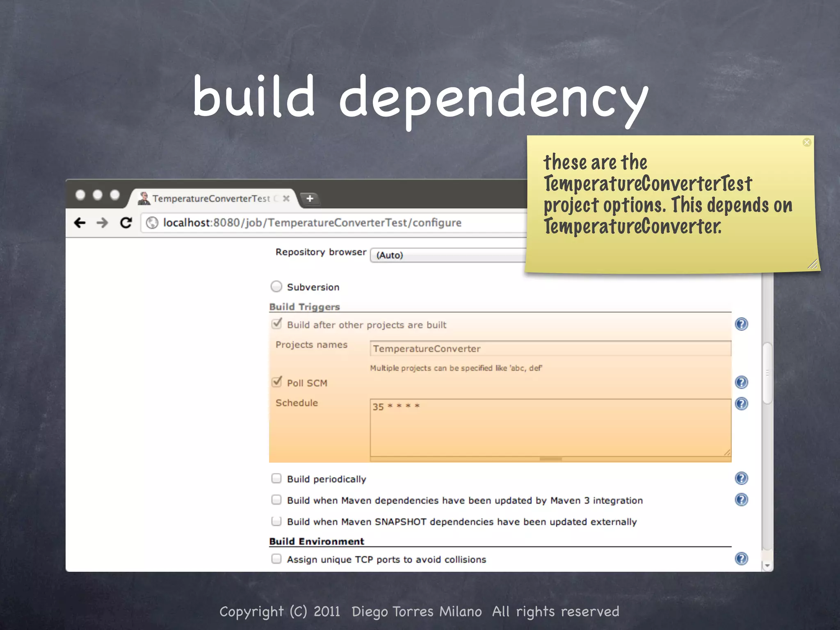Open help for Build periodically
The width and height of the screenshot is (840, 630).
[741, 478]
